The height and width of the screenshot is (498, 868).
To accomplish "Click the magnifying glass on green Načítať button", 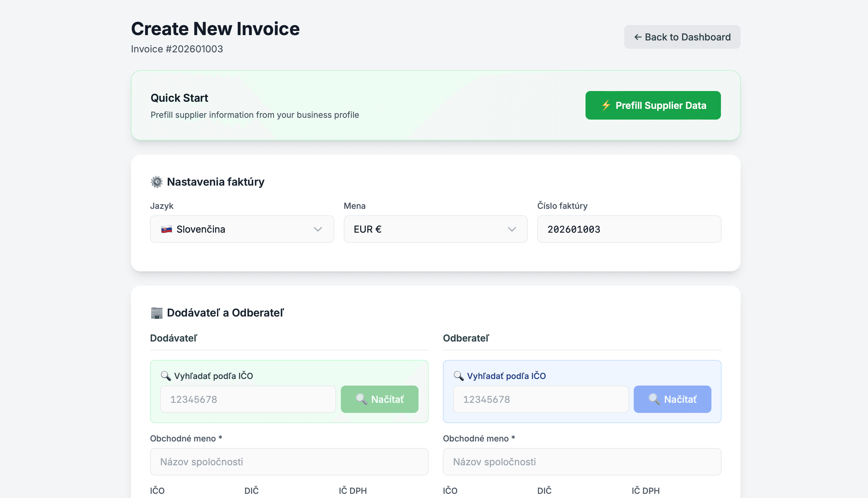I will pyautogui.click(x=362, y=399).
